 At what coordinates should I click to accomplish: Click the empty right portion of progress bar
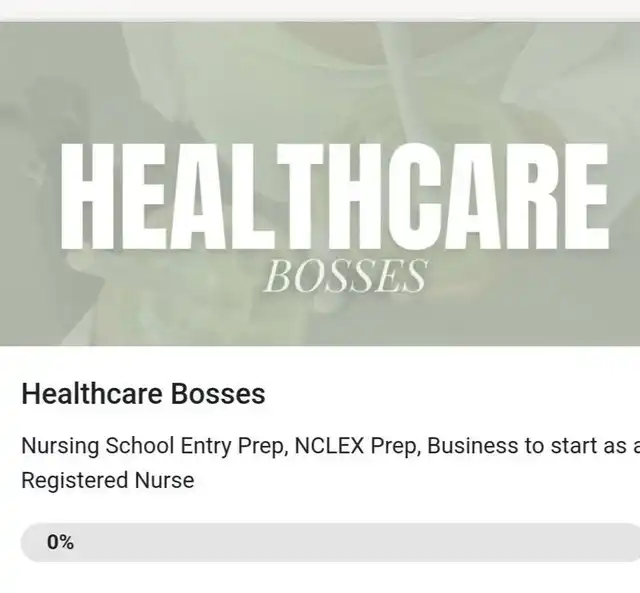(408, 542)
